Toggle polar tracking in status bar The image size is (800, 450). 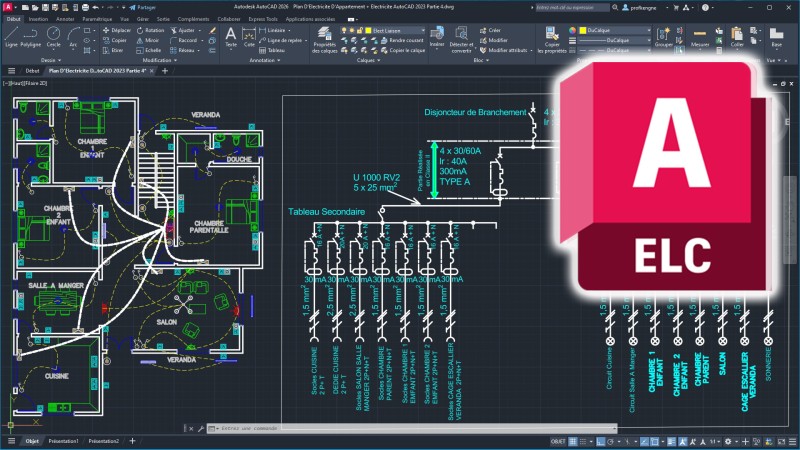pyautogui.click(x=610, y=441)
